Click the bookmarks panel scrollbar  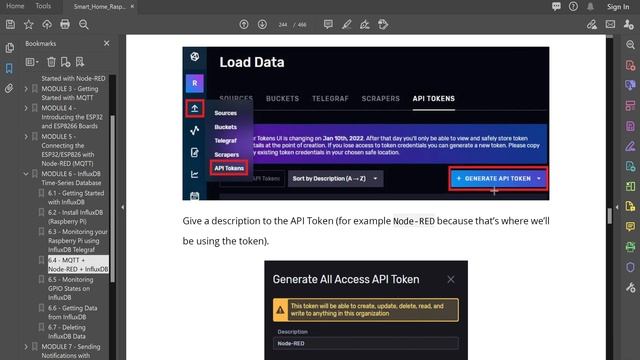pyautogui.click(x=113, y=199)
